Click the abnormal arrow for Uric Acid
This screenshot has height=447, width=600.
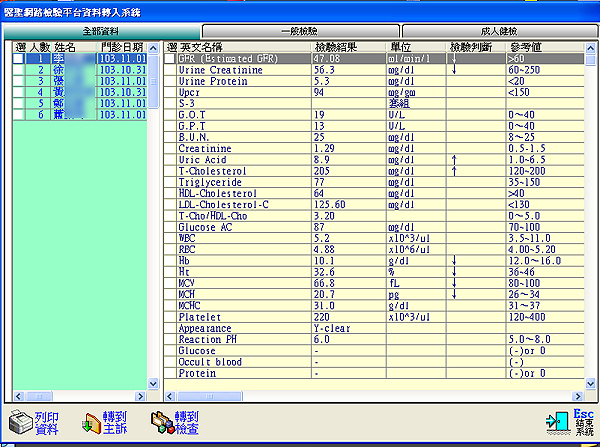click(x=453, y=160)
